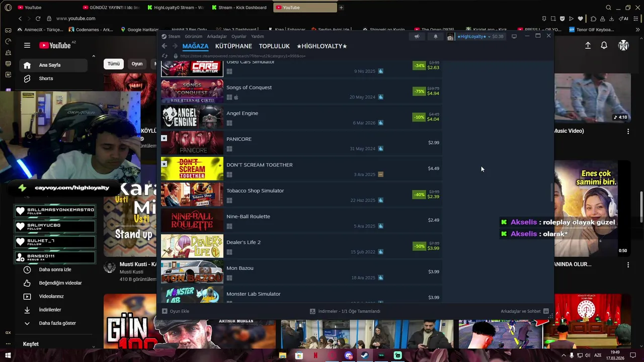644x362 pixels.
Task: Select the Oyun filter chip on YouTube
Action: click(137, 64)
